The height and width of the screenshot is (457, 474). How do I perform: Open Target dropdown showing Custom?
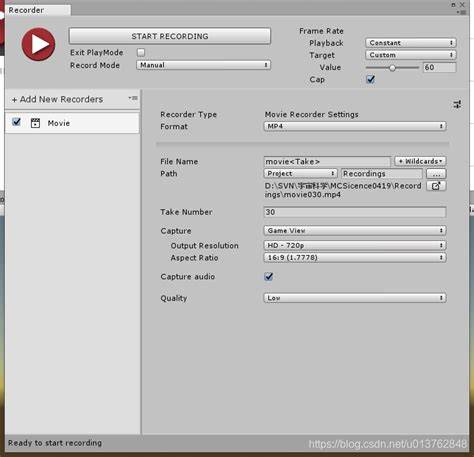pos(411,55)
